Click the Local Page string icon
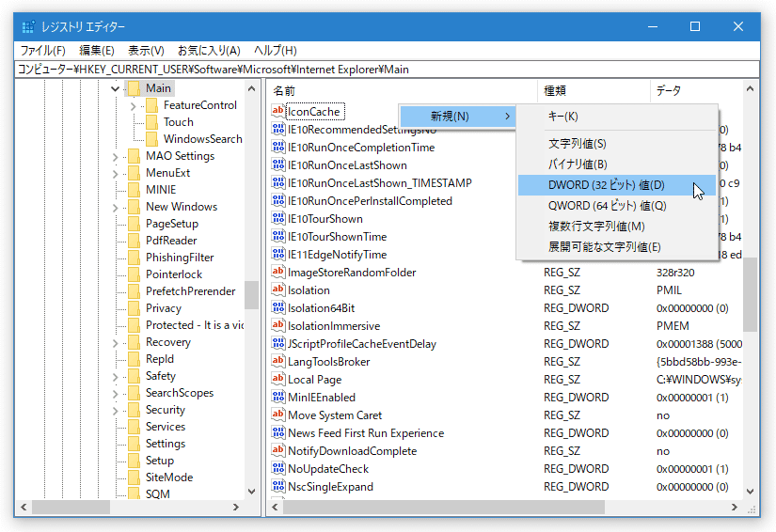Image resolution: width=776 pixels, height=532 pixels. coord(278,379)
